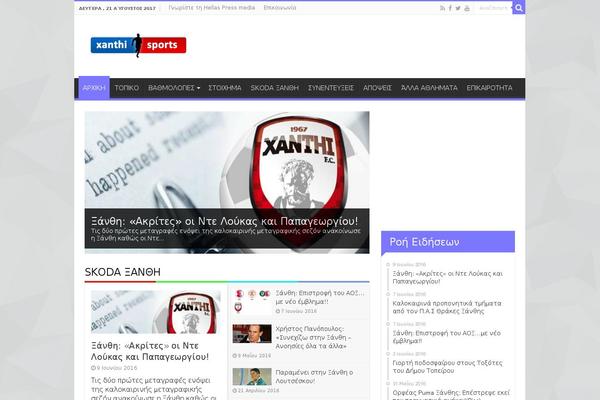Open the RSS feed icon
600x400 pixels.
point(442,8)
